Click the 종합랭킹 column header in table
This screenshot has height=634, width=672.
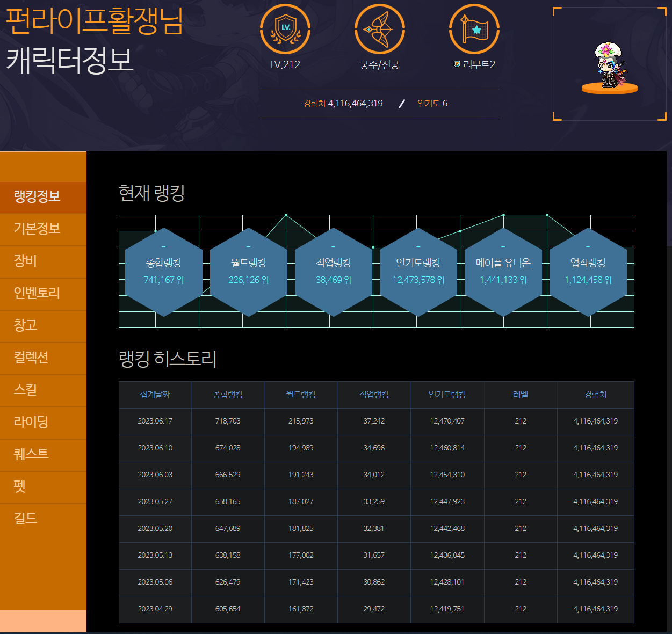(x=228, y=395)
